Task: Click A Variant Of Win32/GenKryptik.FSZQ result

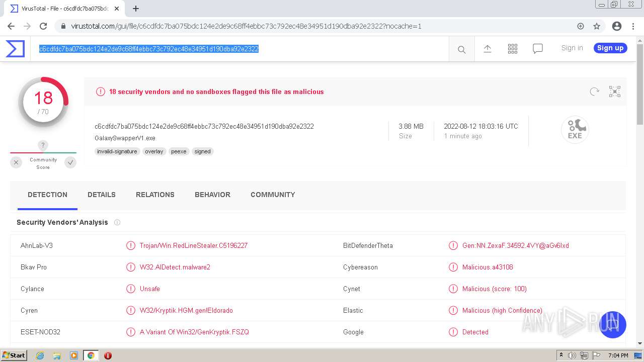Action: tap(194, 332)
